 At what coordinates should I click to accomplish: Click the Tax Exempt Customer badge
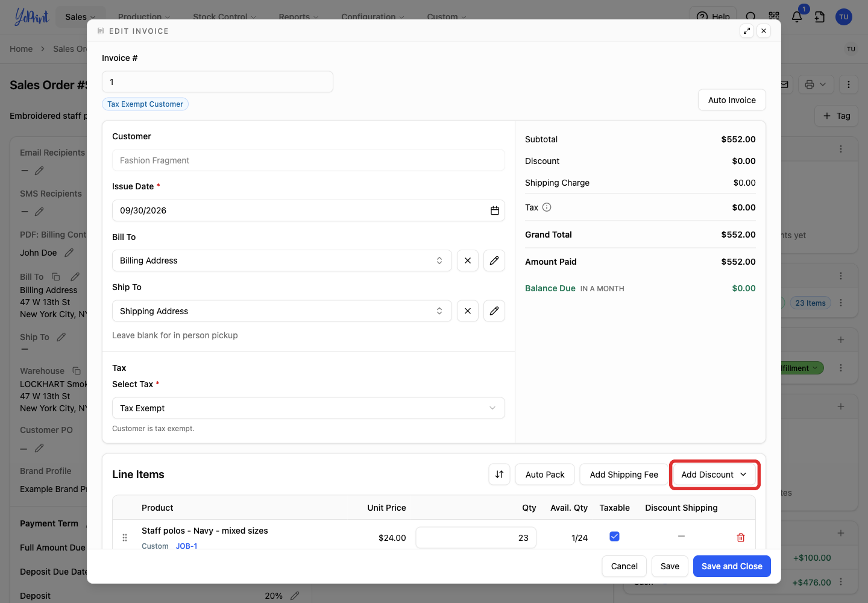tap(145, 104)
